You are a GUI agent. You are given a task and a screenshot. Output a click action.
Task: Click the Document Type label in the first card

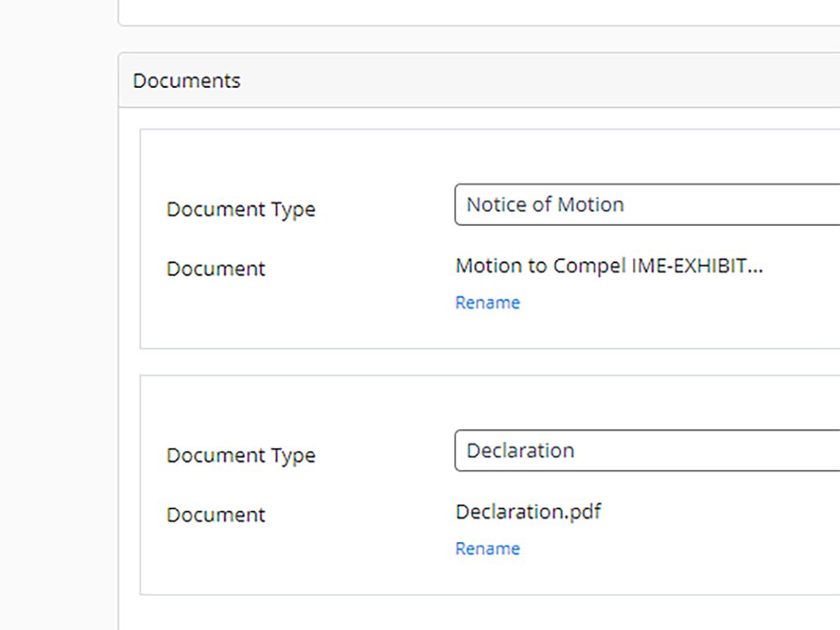pos(240,209)
